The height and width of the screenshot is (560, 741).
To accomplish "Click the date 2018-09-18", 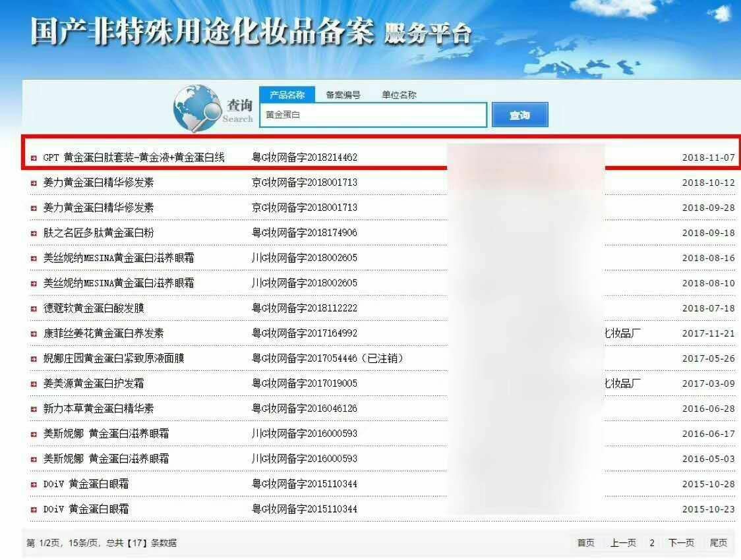I will (x=709, y=233).
